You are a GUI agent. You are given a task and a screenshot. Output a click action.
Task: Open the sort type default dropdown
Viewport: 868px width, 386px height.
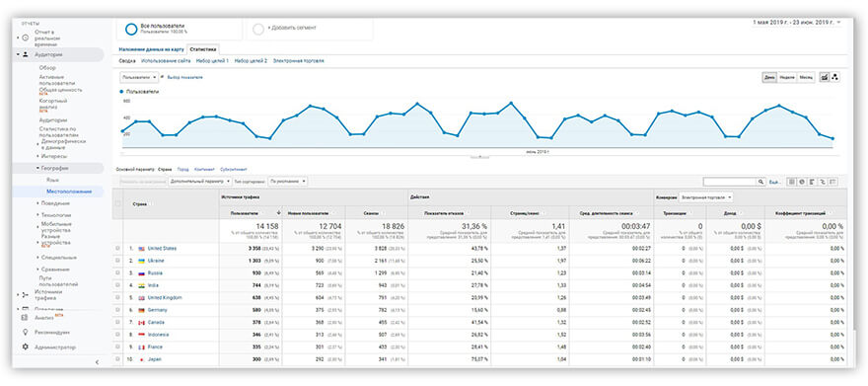pos(288,182)
